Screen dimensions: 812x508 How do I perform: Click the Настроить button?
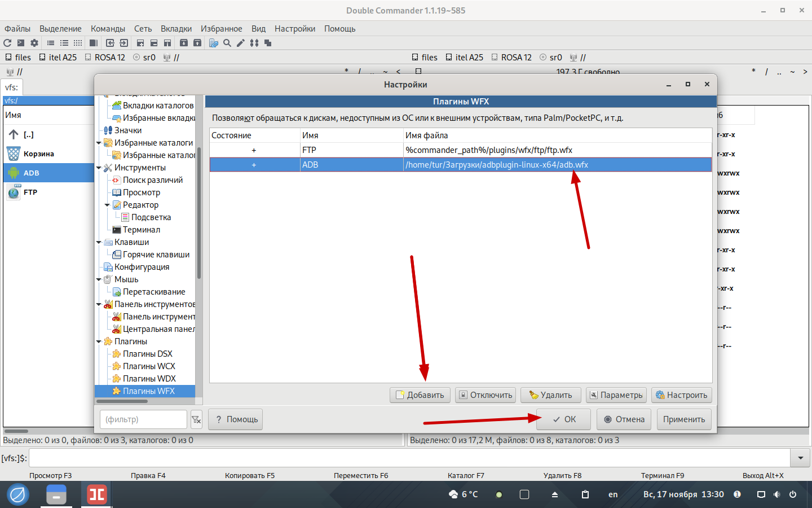click(x=682, y=395)
